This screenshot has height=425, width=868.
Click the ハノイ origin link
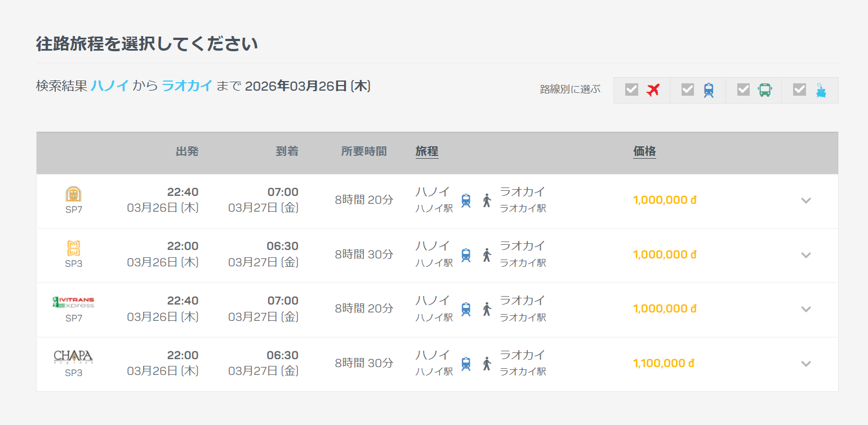coord(110,86)
